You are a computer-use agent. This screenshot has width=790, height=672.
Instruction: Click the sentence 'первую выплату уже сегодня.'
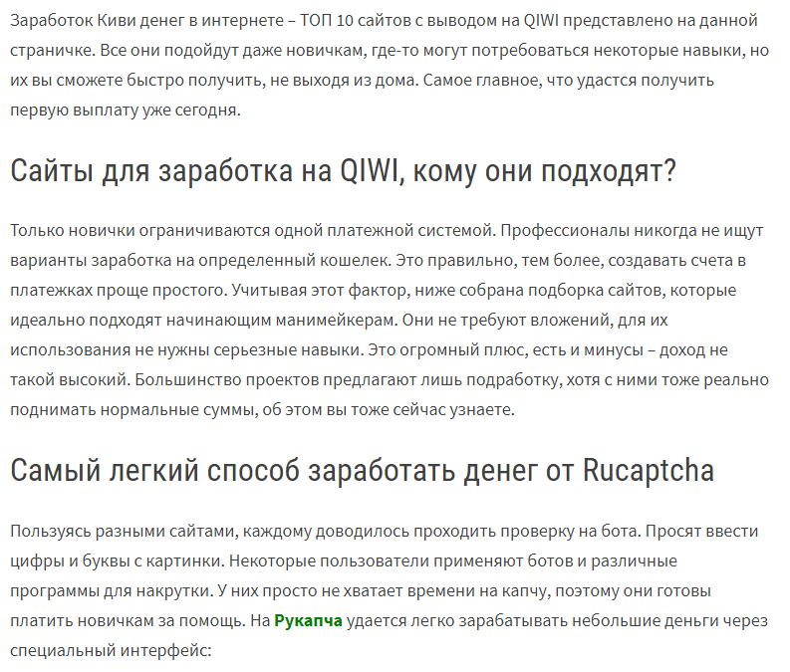point(126,111)
